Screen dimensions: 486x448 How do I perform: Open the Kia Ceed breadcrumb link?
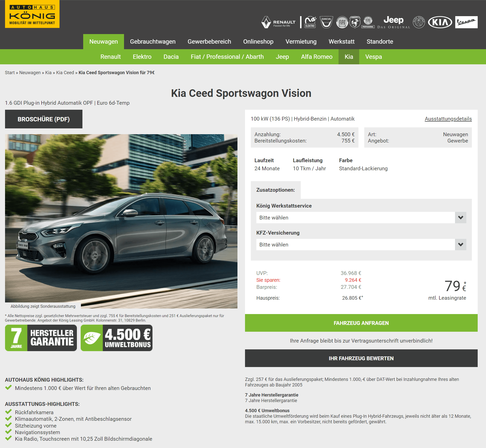pyautogui.click(x=65, y=73)
